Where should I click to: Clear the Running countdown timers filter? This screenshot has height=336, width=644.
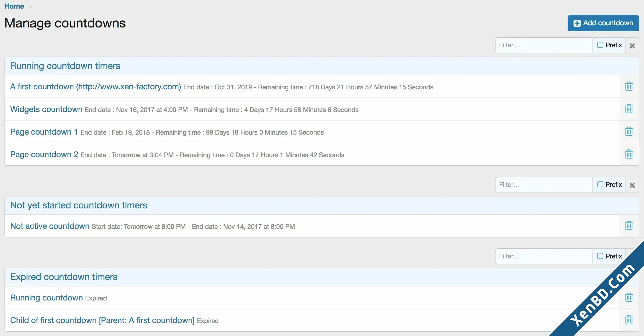[x=632, y=45]
